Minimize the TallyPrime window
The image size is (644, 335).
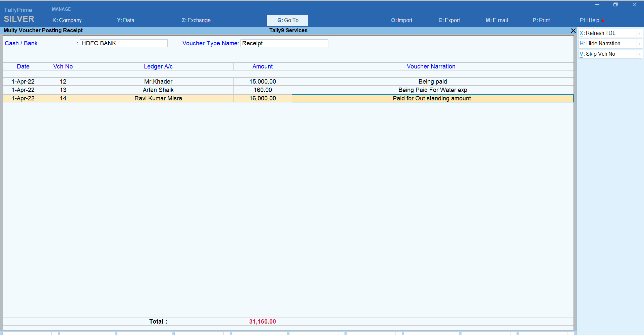coord(597,4)
